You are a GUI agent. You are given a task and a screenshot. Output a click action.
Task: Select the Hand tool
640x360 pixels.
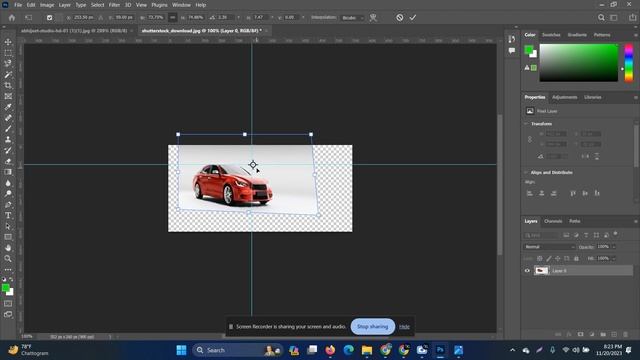pos(8,248)
